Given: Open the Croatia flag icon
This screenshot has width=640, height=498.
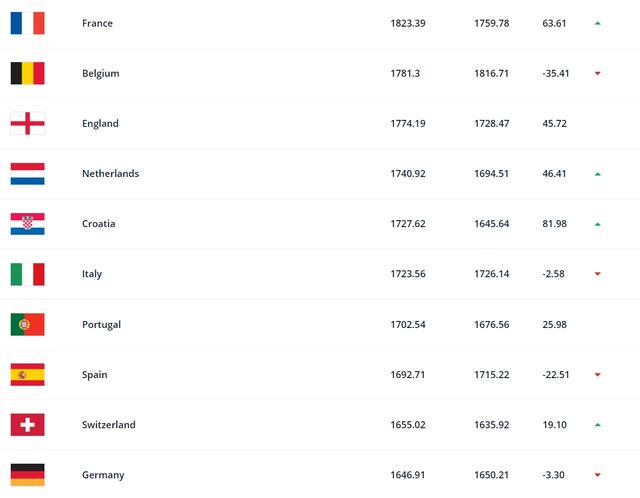Looking at the screenshot, I should pos(27,224).
